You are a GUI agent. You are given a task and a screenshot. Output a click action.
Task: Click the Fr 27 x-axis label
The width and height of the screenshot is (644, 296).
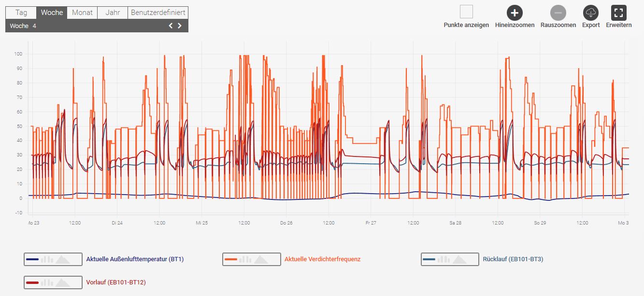point(371,223)
